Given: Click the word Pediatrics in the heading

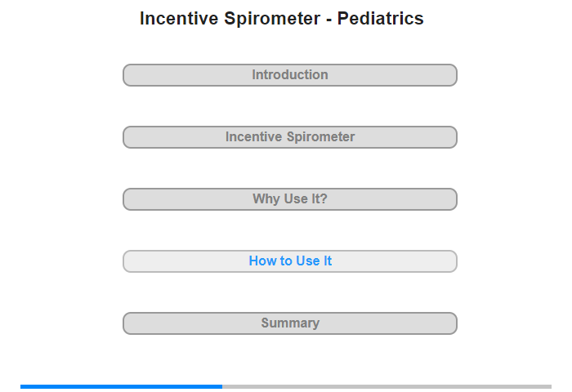Looking at the screenshot, I should click(381, 18).
